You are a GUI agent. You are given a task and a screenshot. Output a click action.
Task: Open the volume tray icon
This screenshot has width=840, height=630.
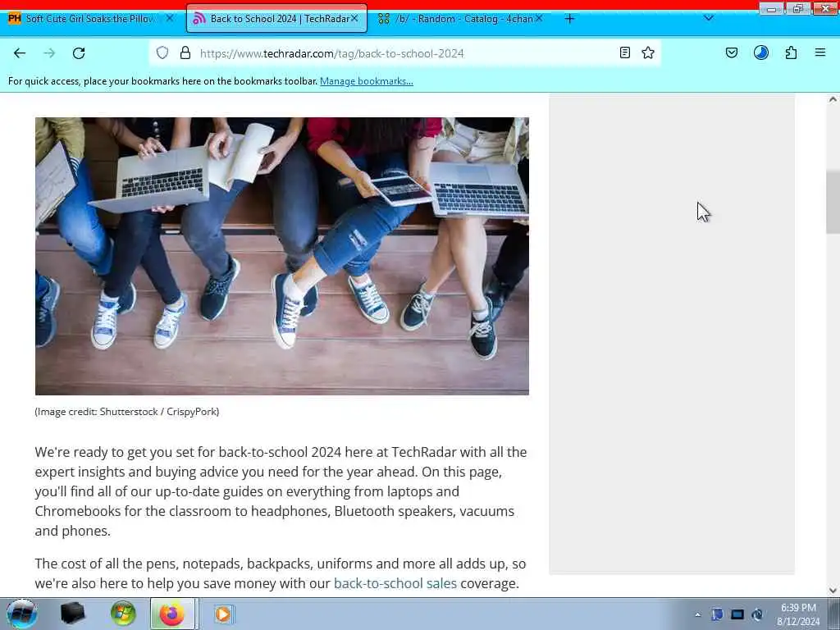(757, 614)
